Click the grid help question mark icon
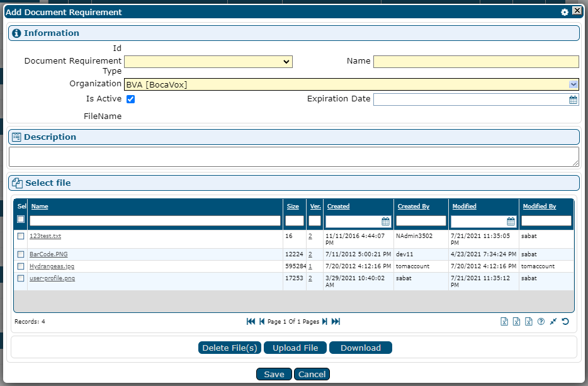Image resolution: width=588 pixels, height=386 pixels. tap(541, 322)
